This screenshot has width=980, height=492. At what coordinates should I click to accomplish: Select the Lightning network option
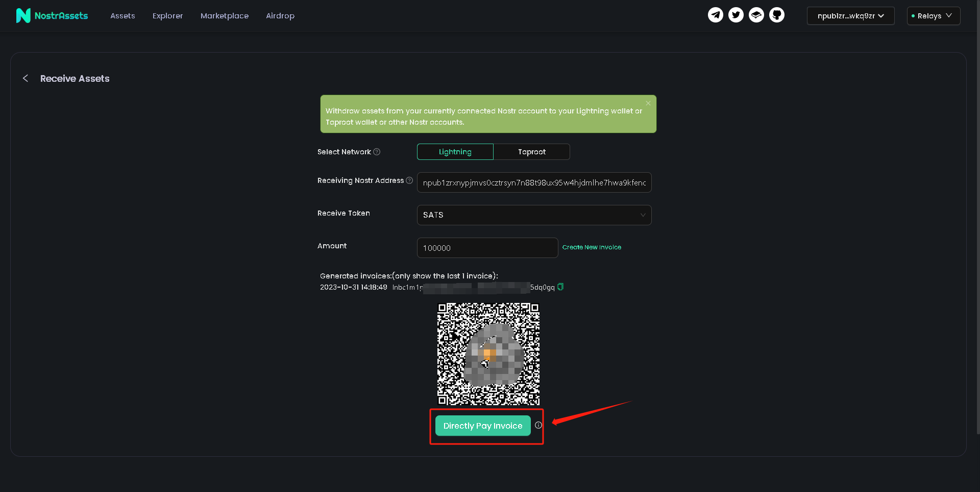455,152
